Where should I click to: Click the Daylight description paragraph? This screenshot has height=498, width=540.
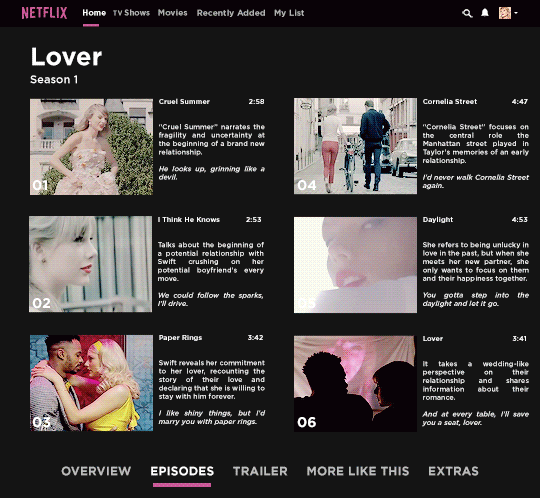476,261
